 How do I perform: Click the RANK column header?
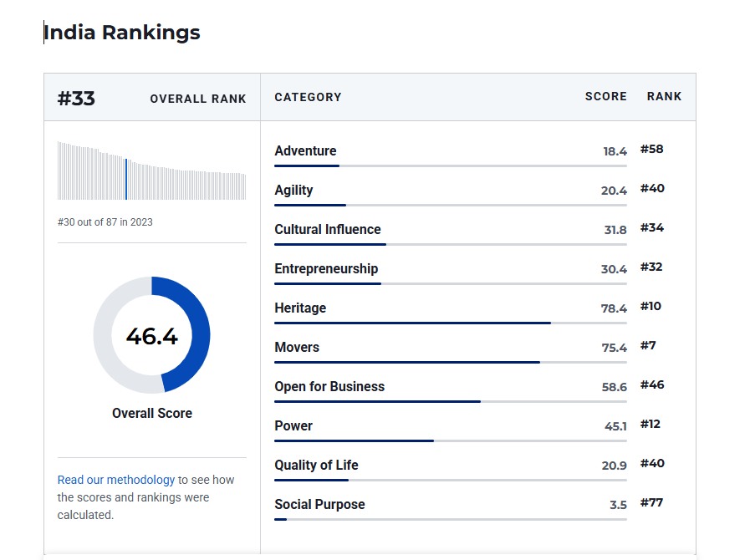664,97
